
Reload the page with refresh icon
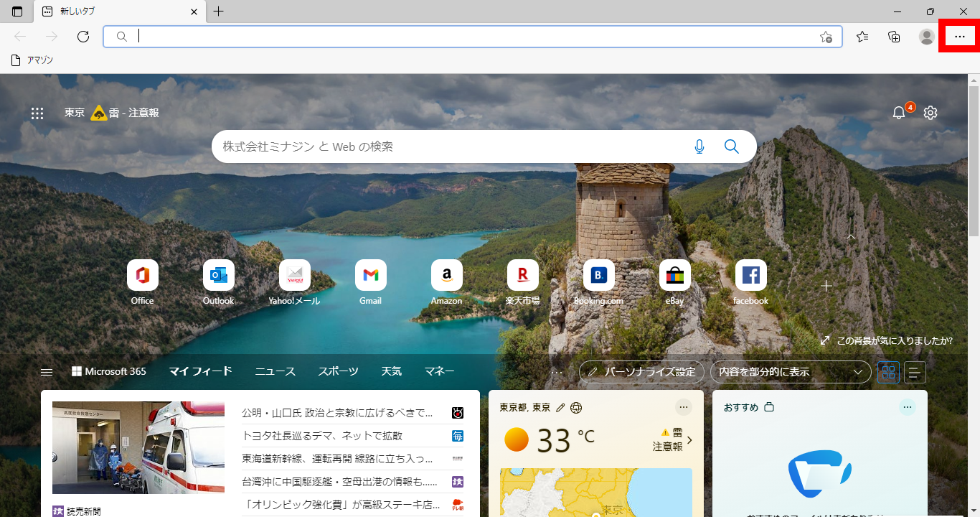(83, 37)
